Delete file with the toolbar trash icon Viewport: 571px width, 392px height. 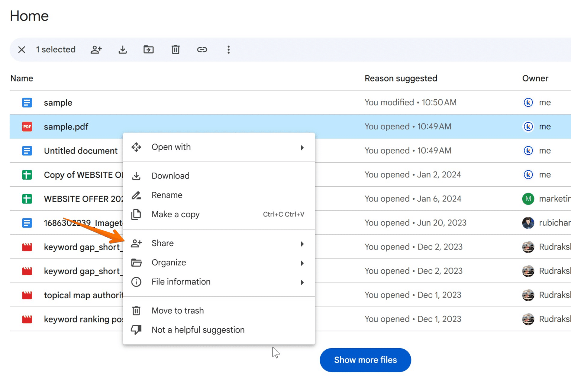[175, 49]
